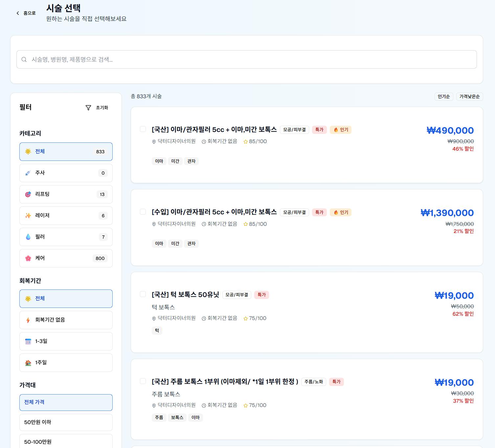Click the target icon for 리프팅
495x448 pixels.
tap(28, 194)
